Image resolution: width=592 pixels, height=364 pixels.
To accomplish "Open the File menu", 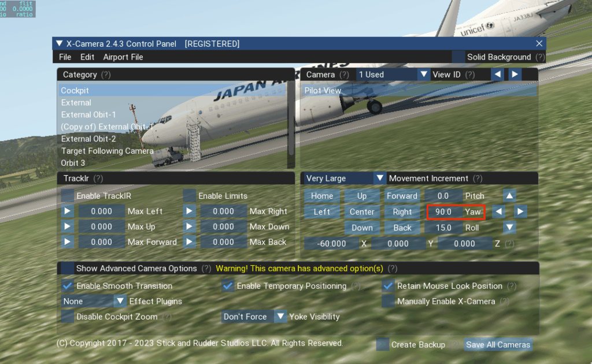I will coord(65,57).
